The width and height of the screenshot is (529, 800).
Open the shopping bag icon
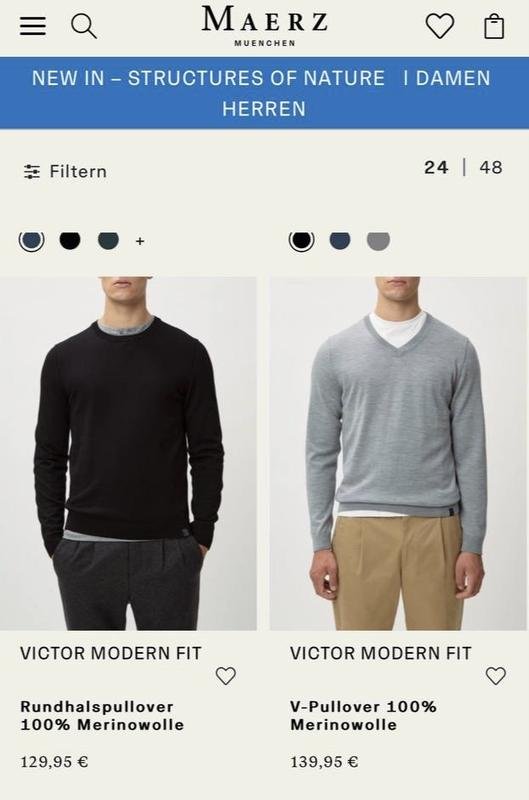pos(494,26)
